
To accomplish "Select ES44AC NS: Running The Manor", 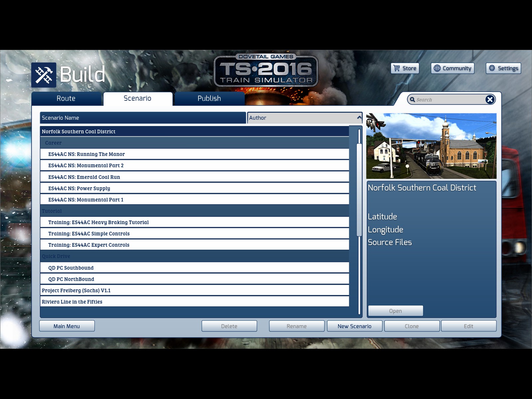I will pos(195,154).
